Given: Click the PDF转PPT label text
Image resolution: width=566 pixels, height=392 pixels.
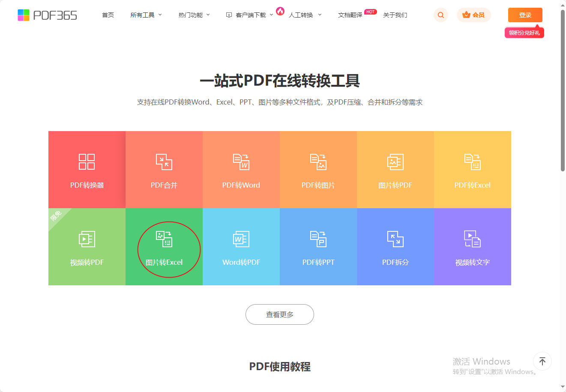Looking at the screenshot, I should 318,262.
